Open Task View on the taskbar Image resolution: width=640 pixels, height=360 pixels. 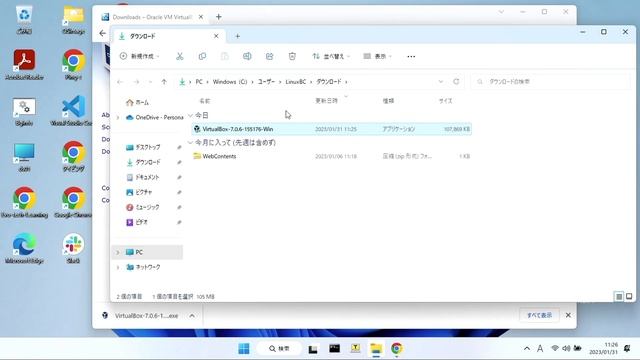313,348
